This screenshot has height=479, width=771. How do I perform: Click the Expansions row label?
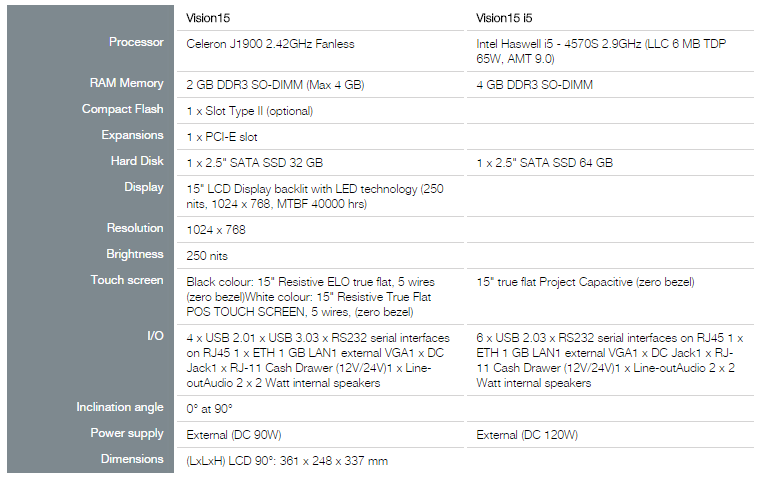(x=132, y=135)
